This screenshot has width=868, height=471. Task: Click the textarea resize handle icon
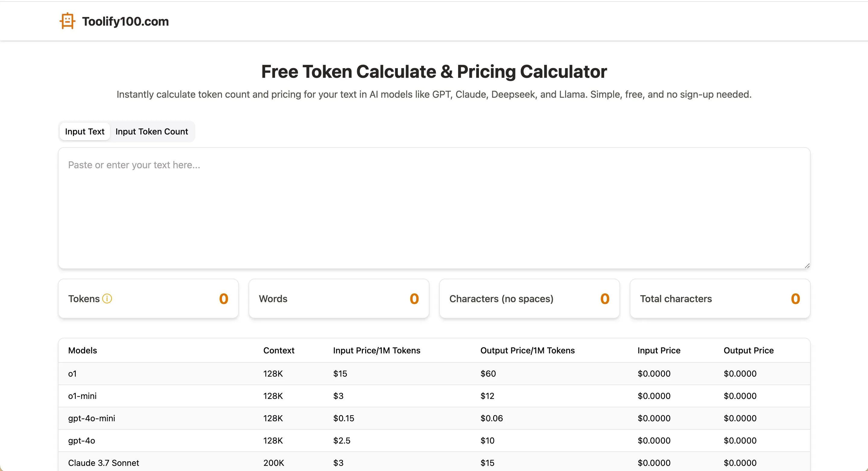pos(807,265)
